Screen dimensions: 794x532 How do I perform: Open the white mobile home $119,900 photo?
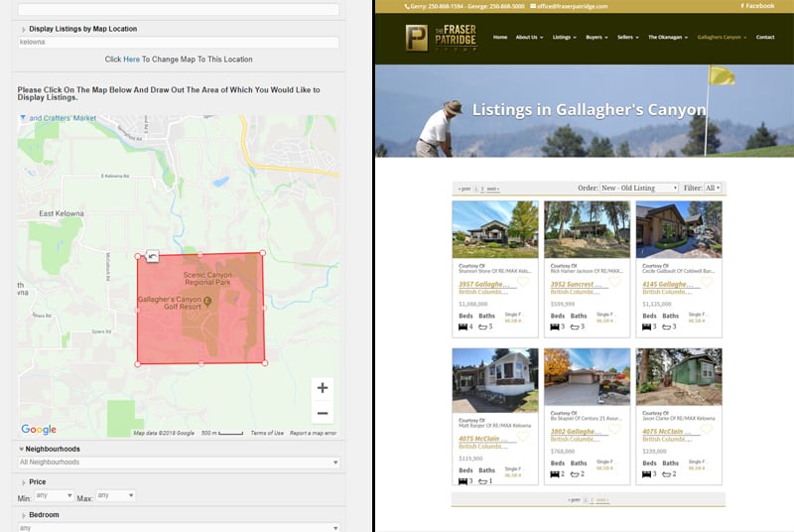point(495,380)
